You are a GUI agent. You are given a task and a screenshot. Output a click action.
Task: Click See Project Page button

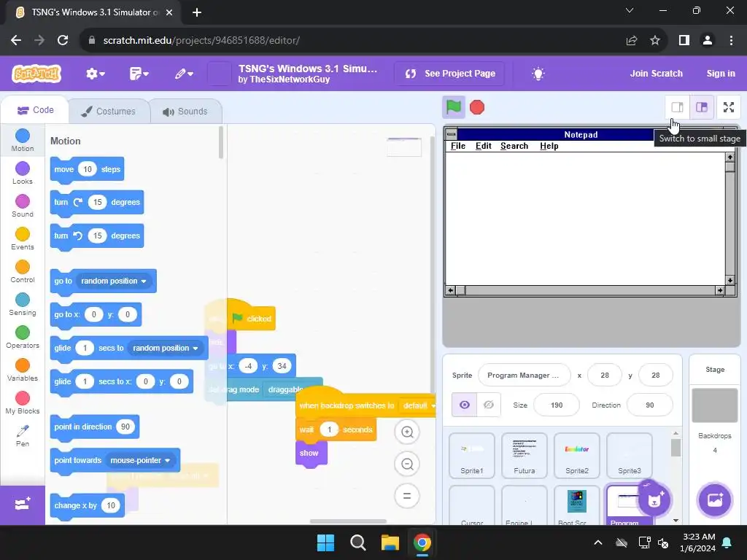449,74
